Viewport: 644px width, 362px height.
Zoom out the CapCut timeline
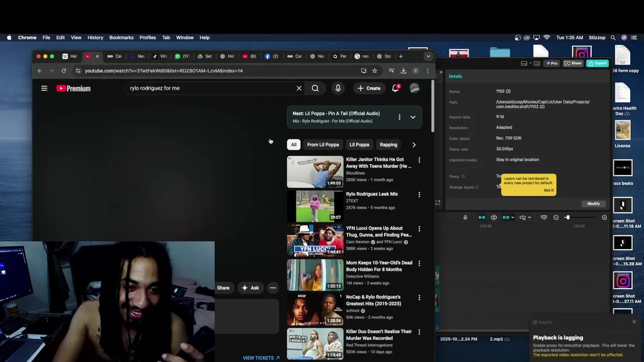click(x=556, y=218)
